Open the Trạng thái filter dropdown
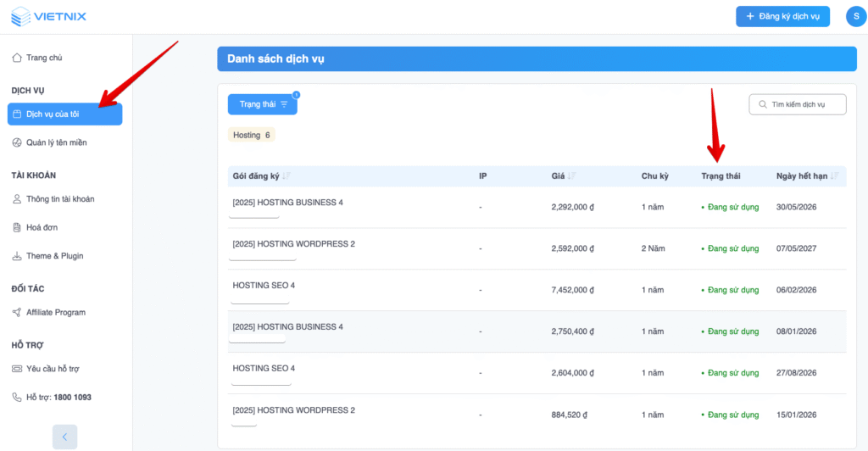Image resolution: width=868 pixels, height=451 pixels. click(262, 104)
